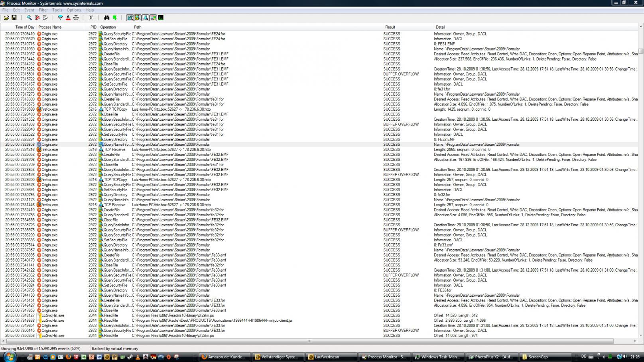The image size is (644, 362).
Task: Open the Tools menu
Action: [57, 10]
